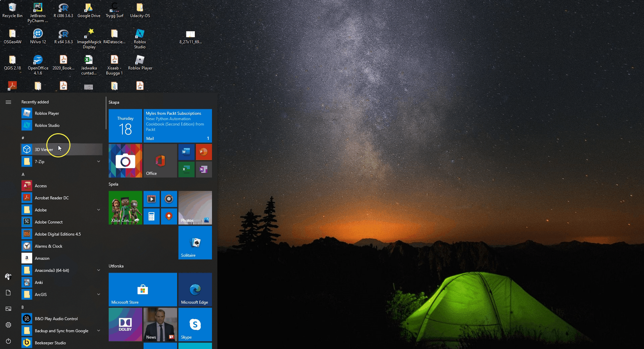
Task: Open the Microsoft Edge tile
Action: tap(195, 290)
